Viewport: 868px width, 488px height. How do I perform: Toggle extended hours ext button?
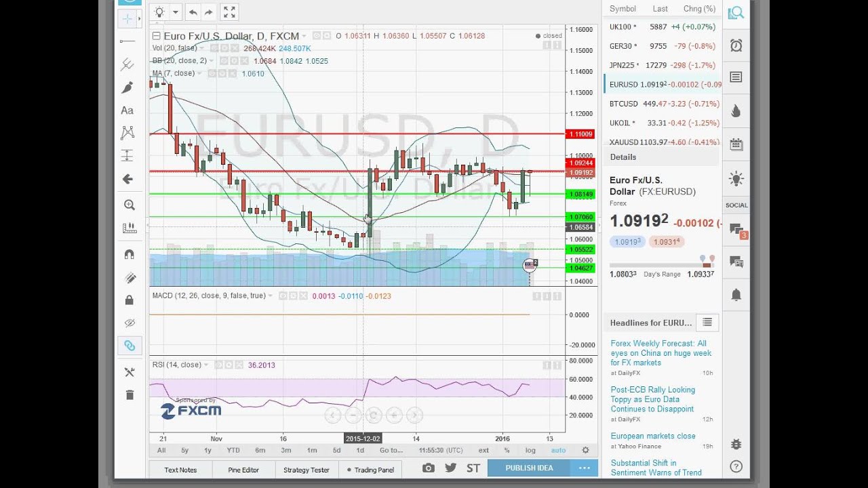tap(484, 450)
